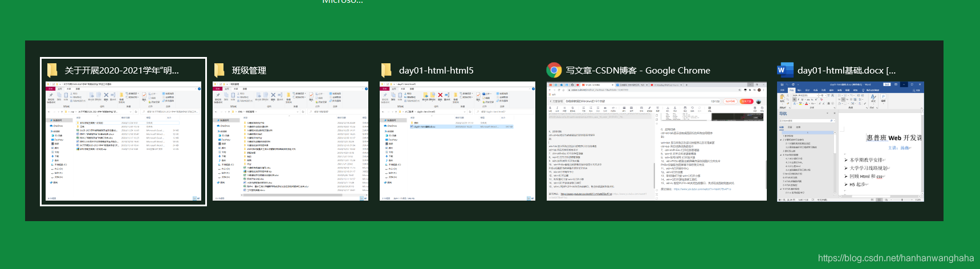The height and width of the screenshot is (269, 980).
Task: Open the day01-html基础.docx Word window preview
Action: click(x=850, y=141)
